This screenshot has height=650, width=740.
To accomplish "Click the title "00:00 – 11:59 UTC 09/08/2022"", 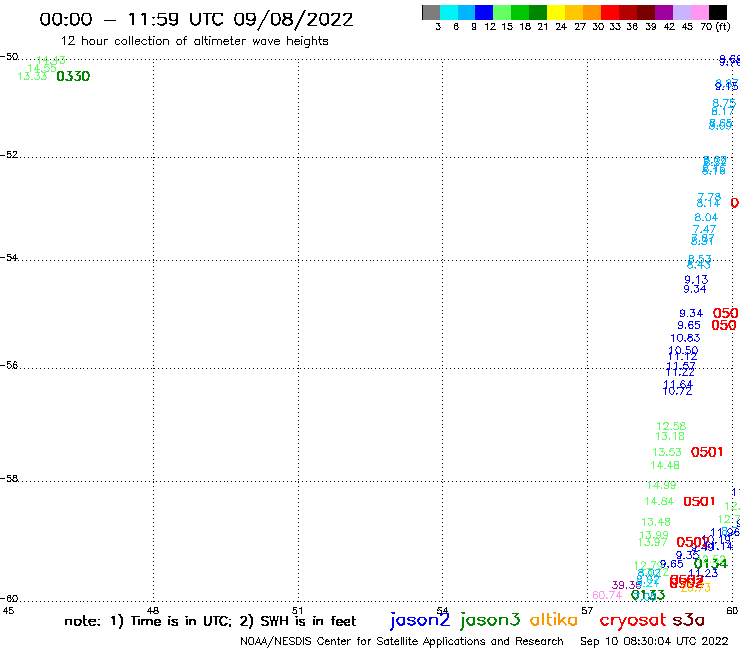I will (x=196, y=19).
